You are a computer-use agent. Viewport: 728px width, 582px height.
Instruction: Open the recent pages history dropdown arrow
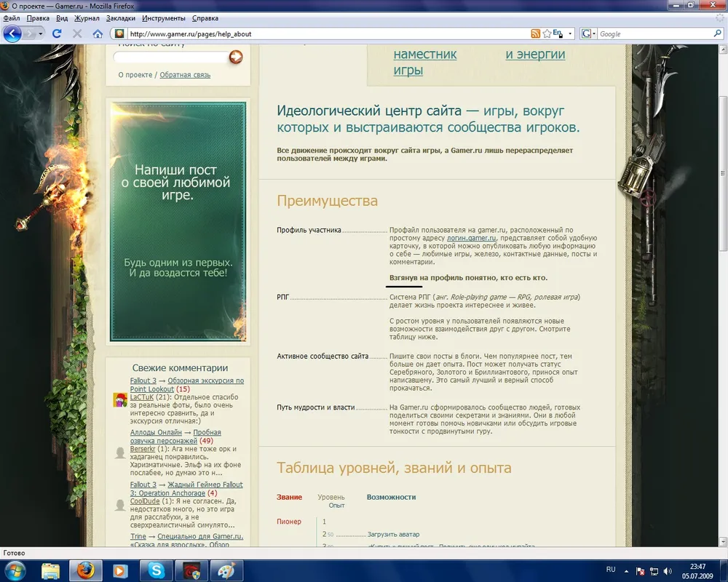pyautogui.click(x=41, y=33)
